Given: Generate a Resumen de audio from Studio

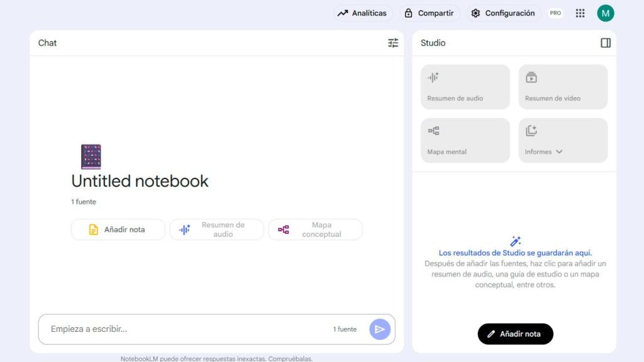Looking at the screenshot, I should point(465,86).
